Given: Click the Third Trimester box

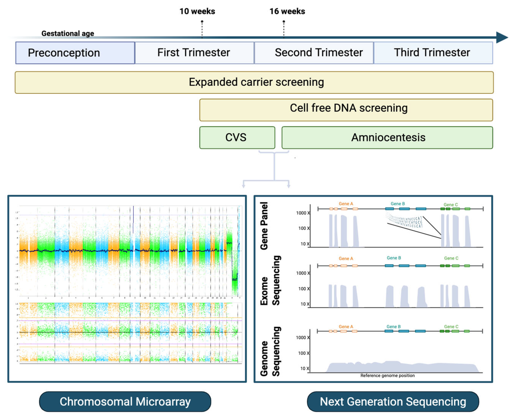Looking at the screenshot, I should [x=433, y=53].
